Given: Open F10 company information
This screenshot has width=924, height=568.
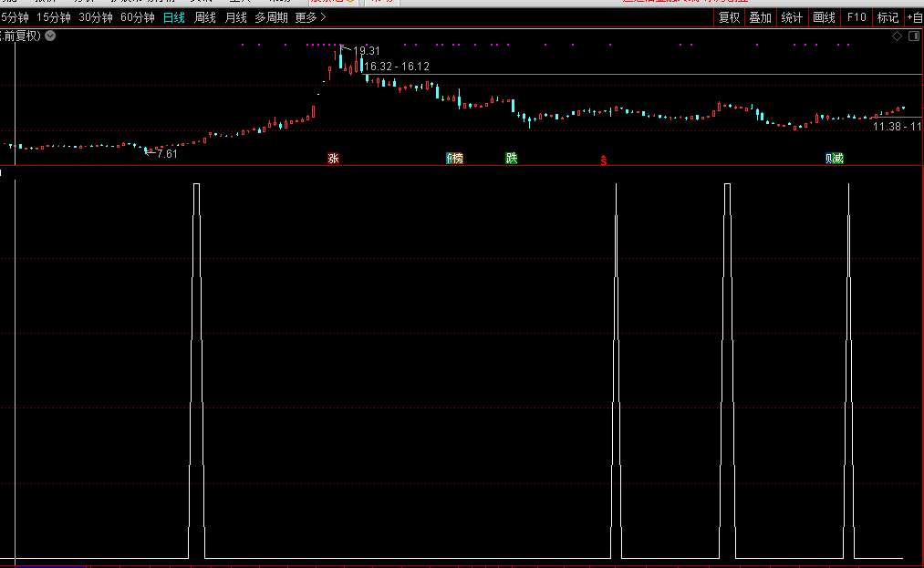Looking at the screenshot, I should 857,17.
